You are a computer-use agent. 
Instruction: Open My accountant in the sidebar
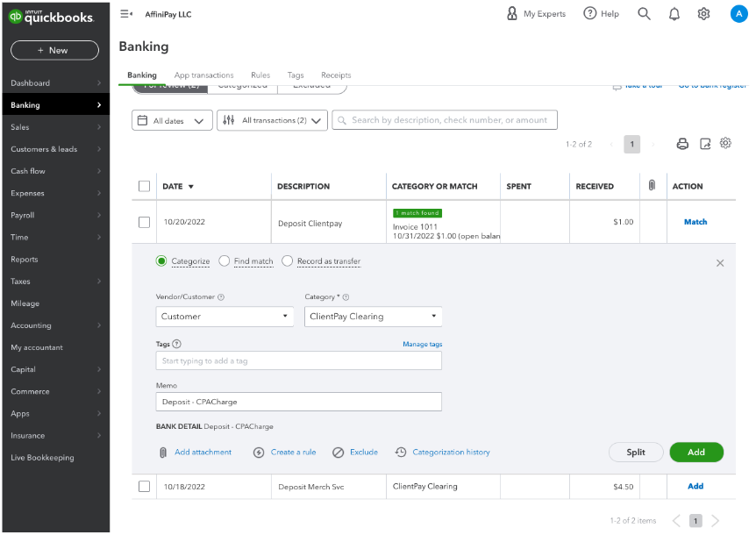55,347
